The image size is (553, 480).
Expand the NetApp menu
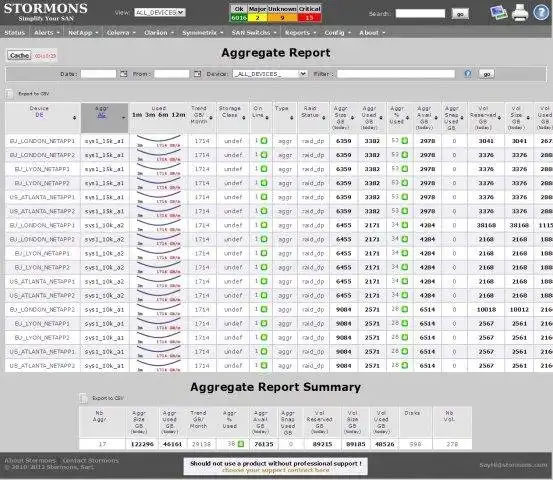[x=83, y=33]
